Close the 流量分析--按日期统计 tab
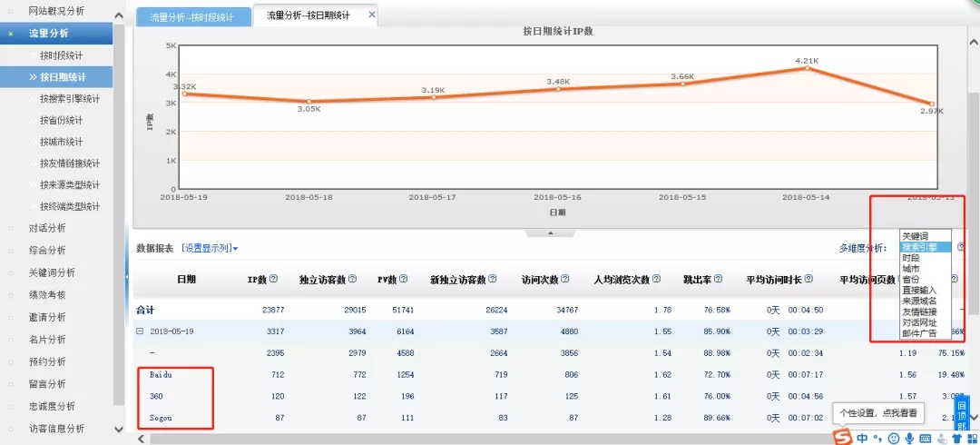Image resolution: width=980 pixels, height=445 pixels. click(x=372, y=15)
